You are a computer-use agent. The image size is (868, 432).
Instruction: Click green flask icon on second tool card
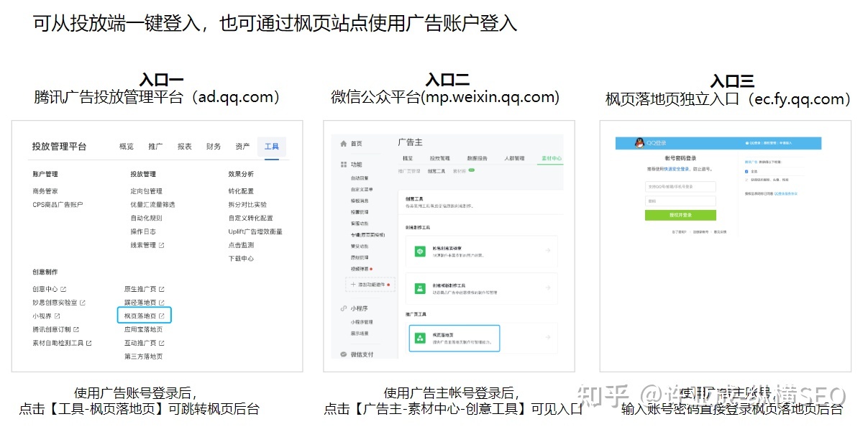[421, 288]
